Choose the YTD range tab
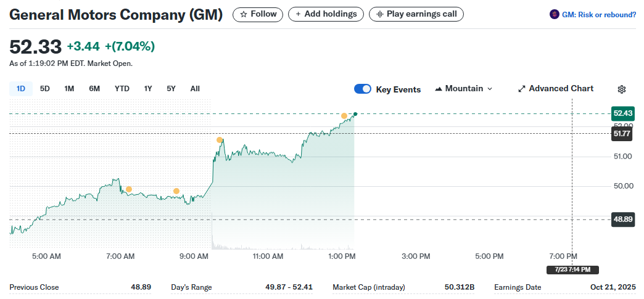644x299 pixels. coord(122,89)
